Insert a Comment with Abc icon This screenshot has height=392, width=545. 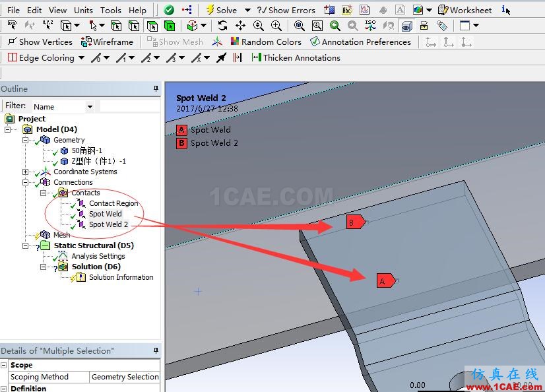tap(347, 10)
